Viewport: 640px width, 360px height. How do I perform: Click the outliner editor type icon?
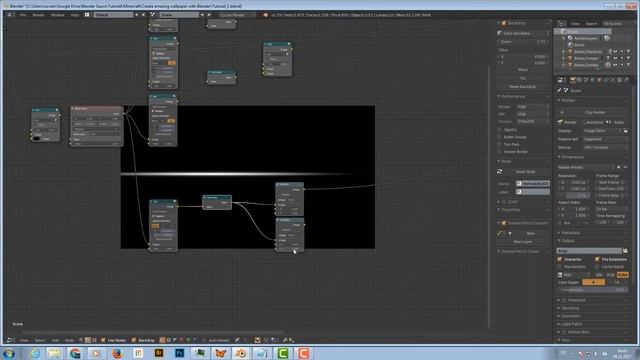click(561, 24)
